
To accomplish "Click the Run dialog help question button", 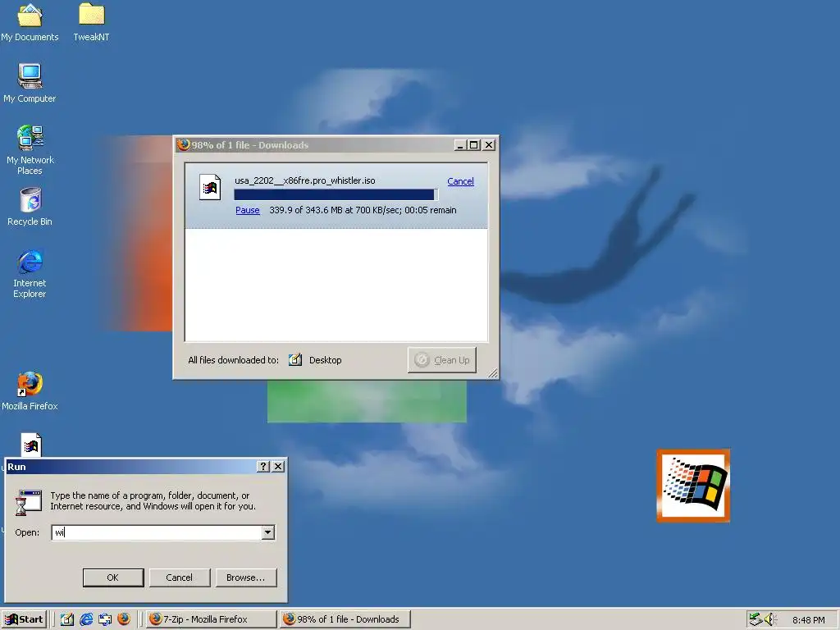I will [x=263, y=467].
